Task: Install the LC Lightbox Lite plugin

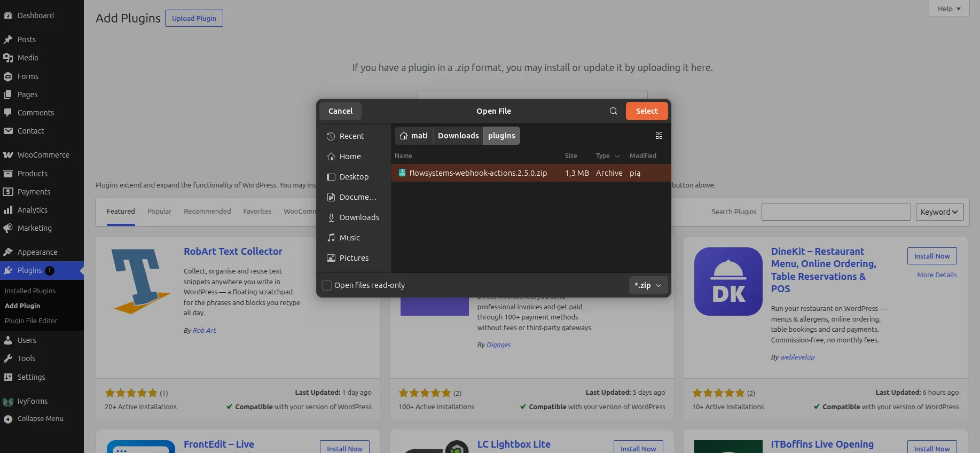Action: [x=638, y=448]
